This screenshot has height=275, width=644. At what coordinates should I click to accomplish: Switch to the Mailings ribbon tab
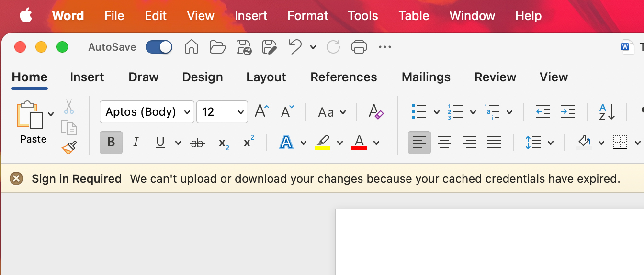(426, 77)
